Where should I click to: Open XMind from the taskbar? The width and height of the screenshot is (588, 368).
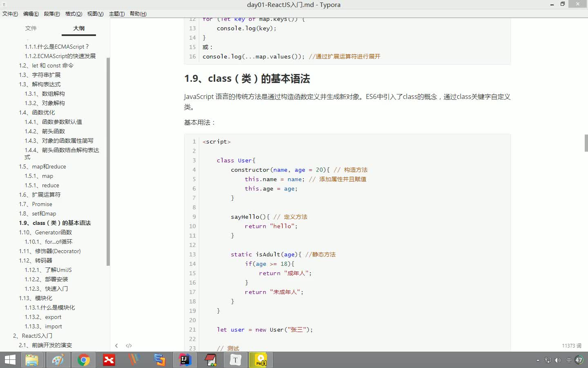[x=109, y=360]
